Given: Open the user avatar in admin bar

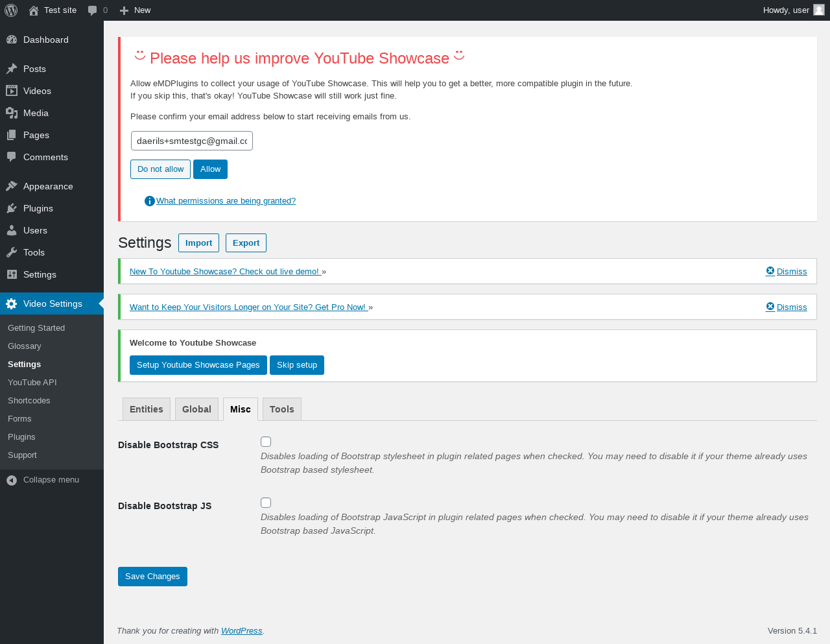Looking at the screenshot, I should pos(819,10).
